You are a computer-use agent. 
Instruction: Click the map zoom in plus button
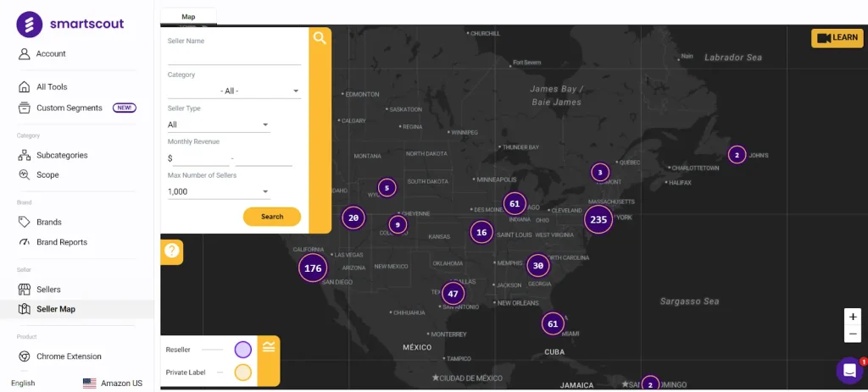[x=852, y=317]
